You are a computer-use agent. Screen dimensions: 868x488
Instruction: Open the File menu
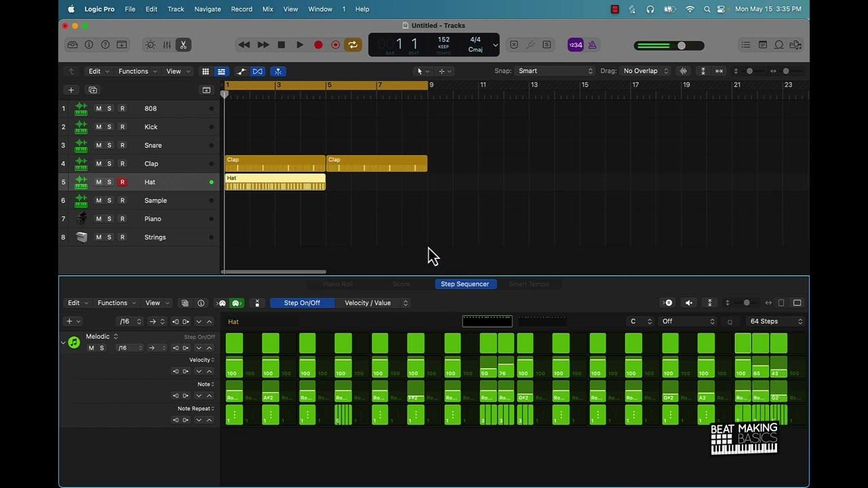[x=130, y=9]
